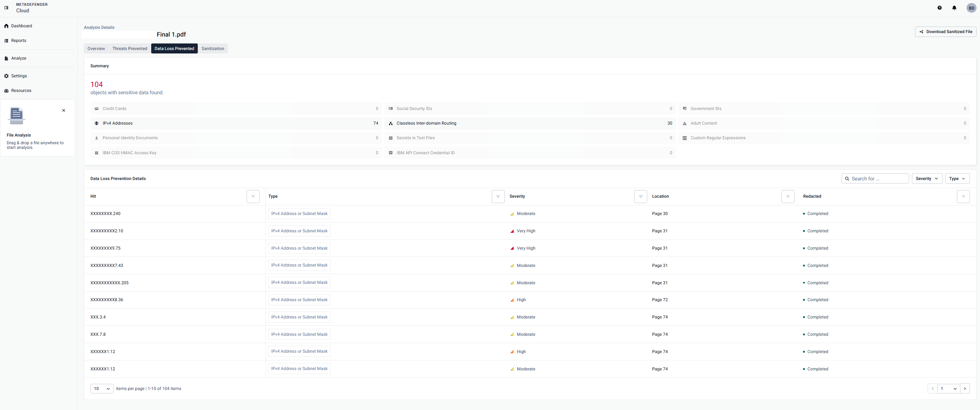The width and height of the screenshot is (980, 410).
Task: Open the Hit column filter
Action: point(253,197)
